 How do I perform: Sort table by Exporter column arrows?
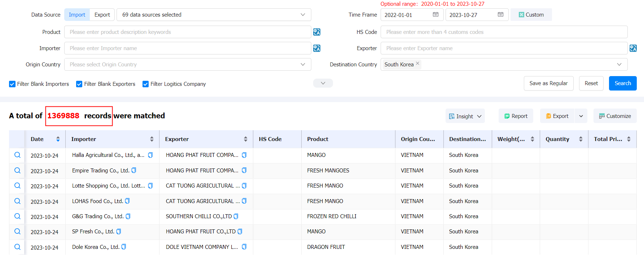click(x=246, y=139)
